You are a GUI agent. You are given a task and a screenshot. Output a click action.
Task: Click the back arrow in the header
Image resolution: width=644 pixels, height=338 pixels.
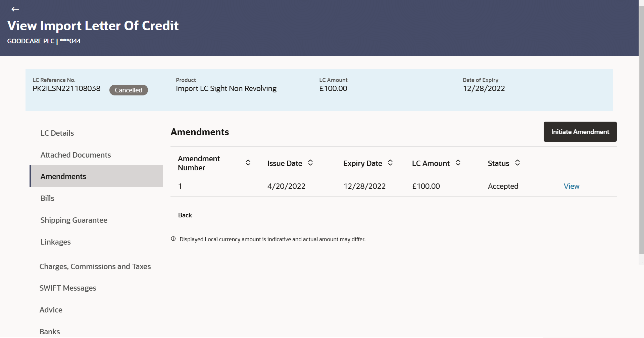[x=15, y=9]
